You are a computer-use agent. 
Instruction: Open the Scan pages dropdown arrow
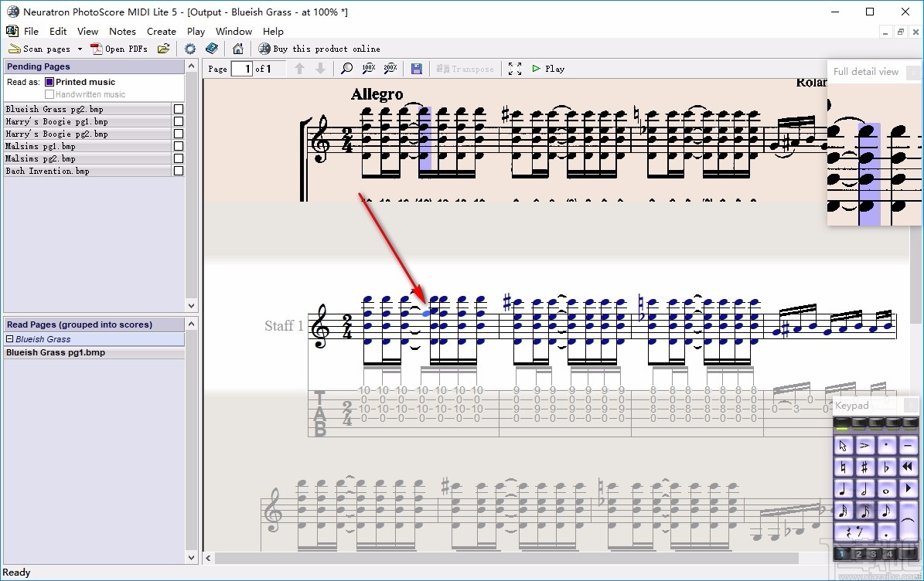80,48
